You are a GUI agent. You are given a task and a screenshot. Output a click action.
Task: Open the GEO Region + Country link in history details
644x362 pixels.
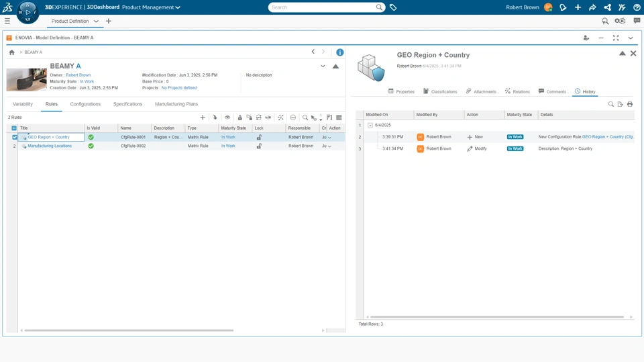[x=608, y=136]
